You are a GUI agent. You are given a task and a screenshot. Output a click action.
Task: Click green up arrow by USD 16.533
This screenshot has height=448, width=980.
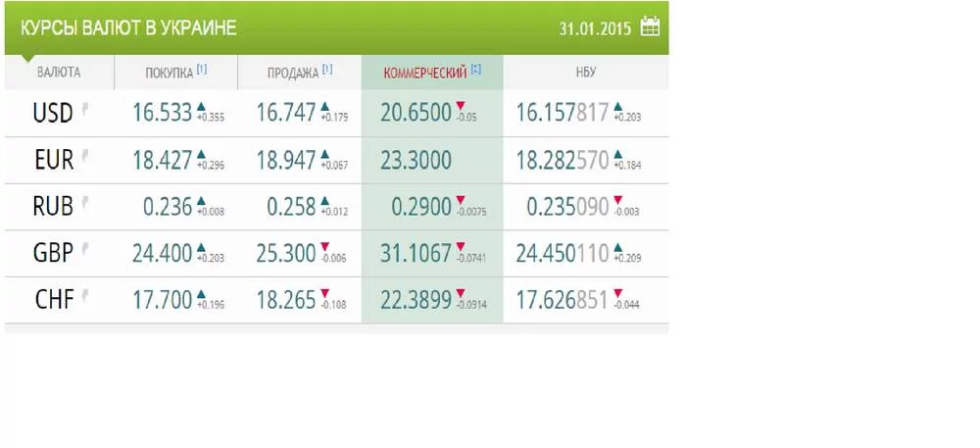(201, 107)
